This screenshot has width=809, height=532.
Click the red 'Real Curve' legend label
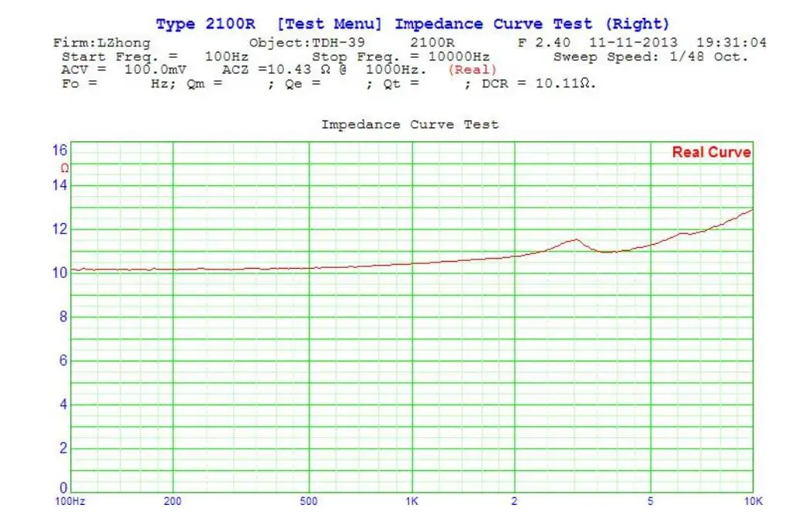coord(711,152)
